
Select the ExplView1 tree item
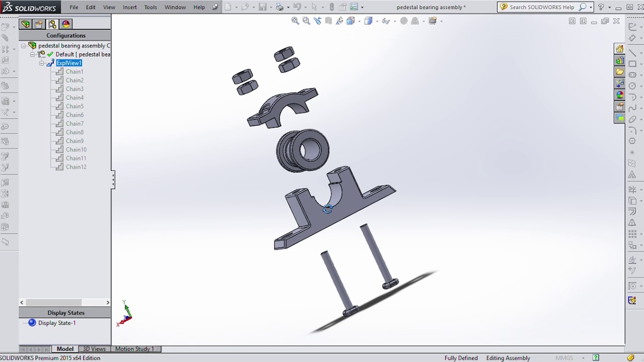click(69, 63)
